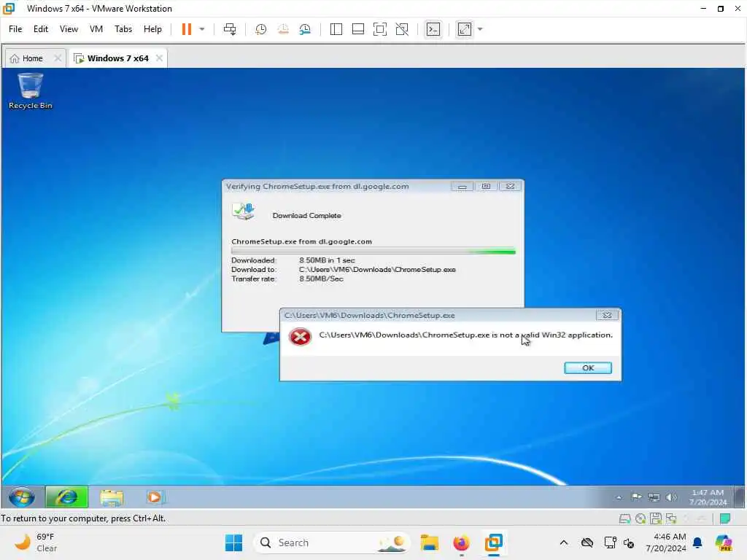The image size is (747, 560).
Task: Close the Windows 7 x64 tab
Action: click(x=159, y=58)
